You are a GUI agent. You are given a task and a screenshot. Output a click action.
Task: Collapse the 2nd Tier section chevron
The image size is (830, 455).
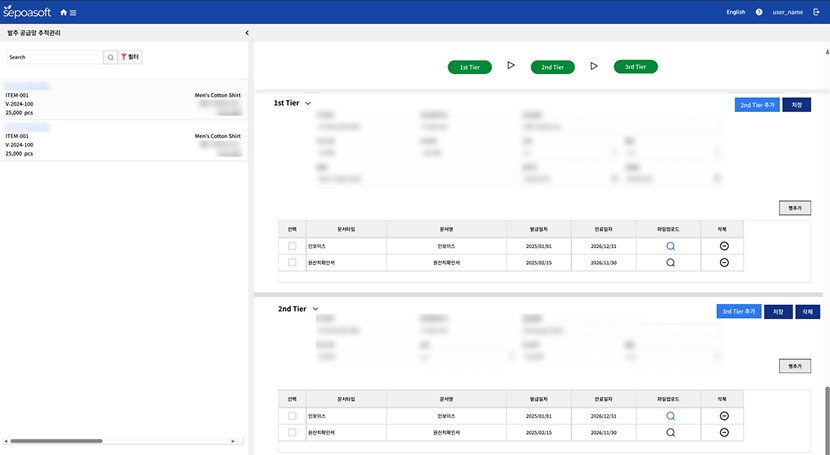315,310
